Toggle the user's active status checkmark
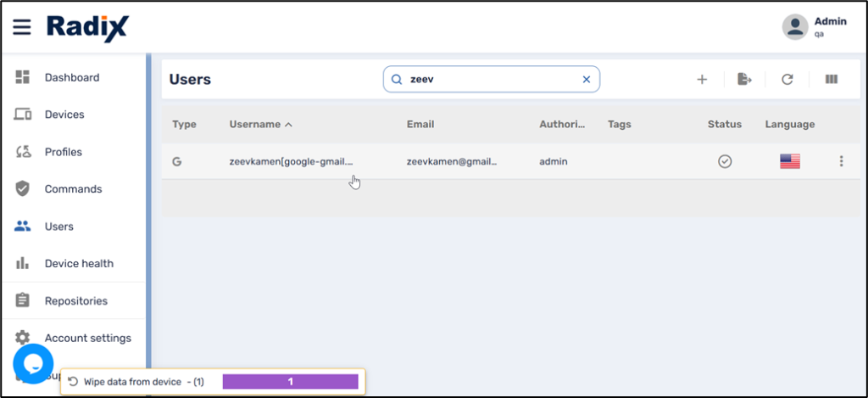Image resolution: width=868 pixels, height=398 pixels. click(725, 161)
